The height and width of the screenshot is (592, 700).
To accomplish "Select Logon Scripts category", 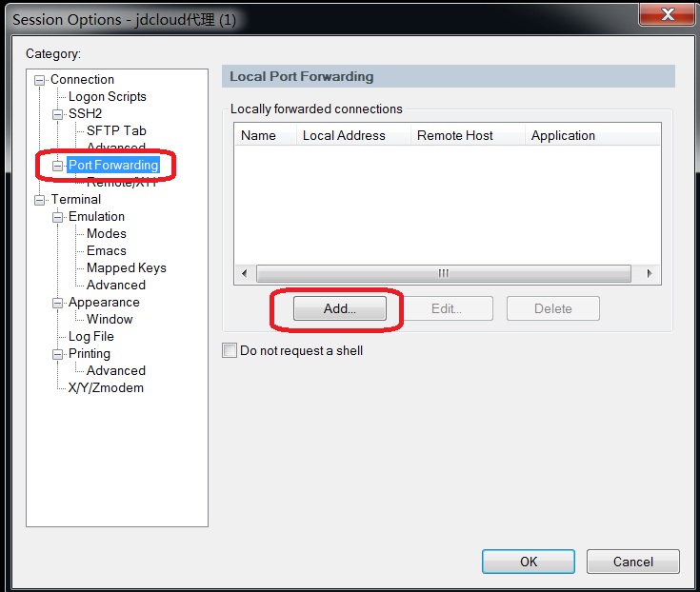I will [107, 97].
